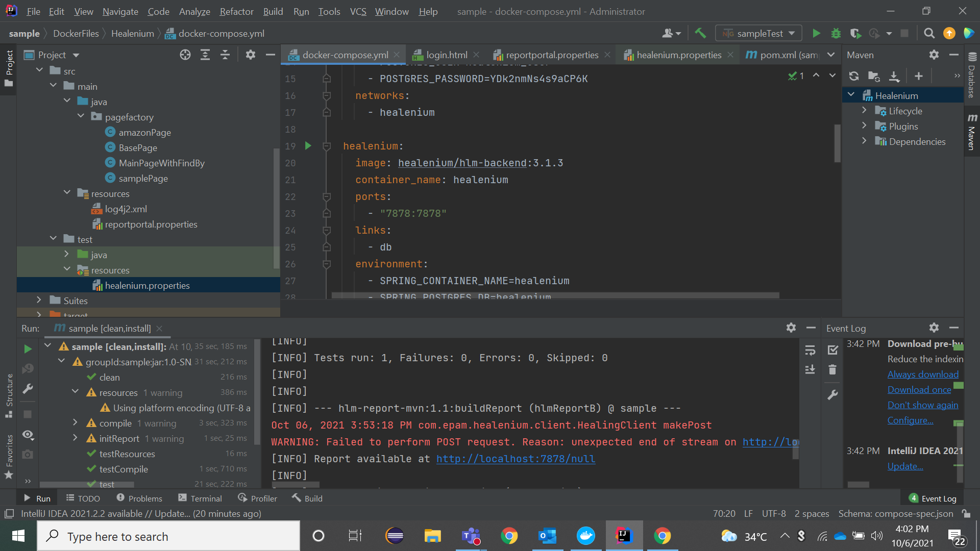Toggle the eye icon in Run panel
Image resolution: width=980 pixels, height=551 pixels.
tap(28, 435)
